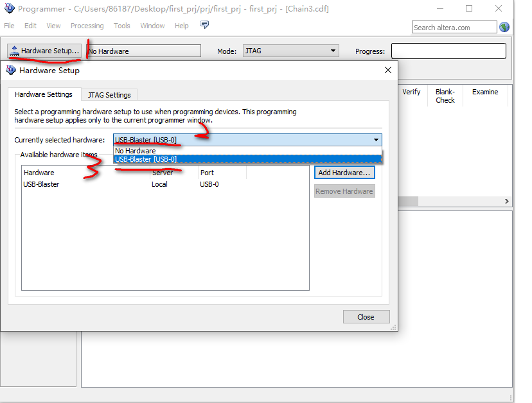This screenshot has width=532, height=403.
Task: Click the right scroll arrow in Programmer window
Action: pos(507,201)
